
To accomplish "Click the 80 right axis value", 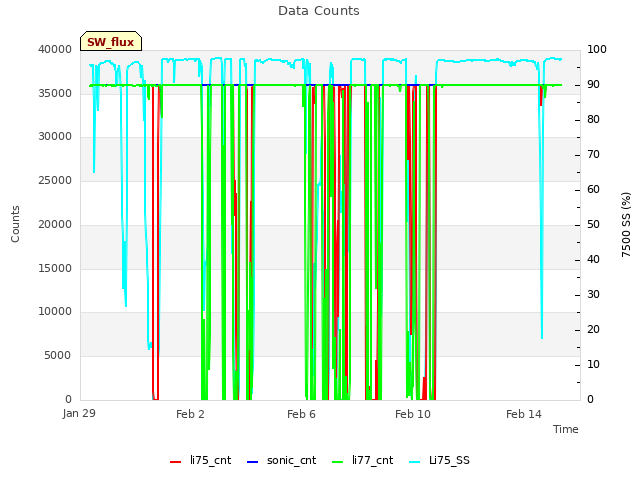I will click(x=593, y=120).
